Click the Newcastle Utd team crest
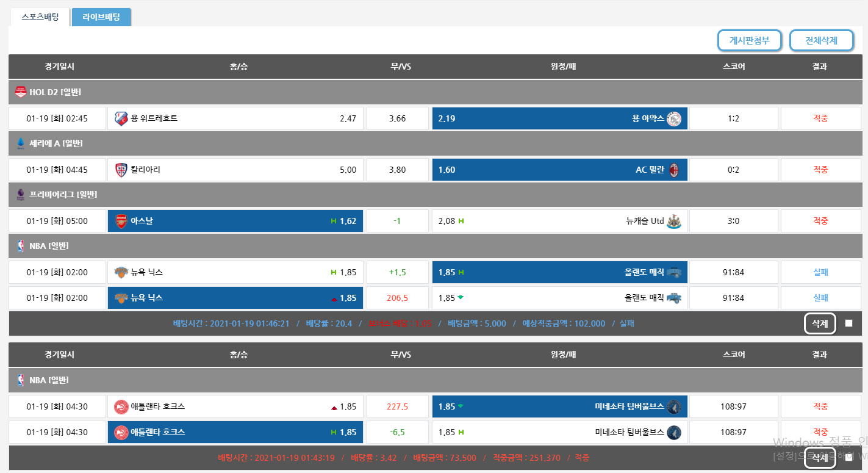Screen dimensions: 868x473 673,221
